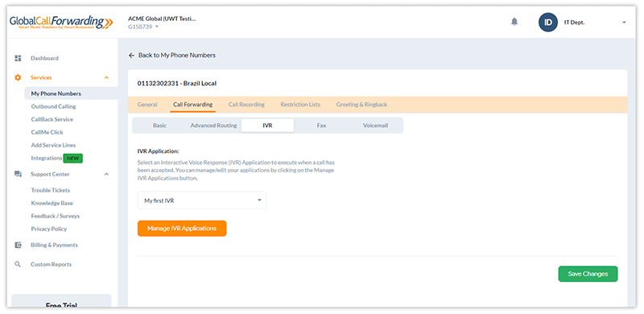Select the IVR sub-tab
644x314 pixels.
pos(267,126)
